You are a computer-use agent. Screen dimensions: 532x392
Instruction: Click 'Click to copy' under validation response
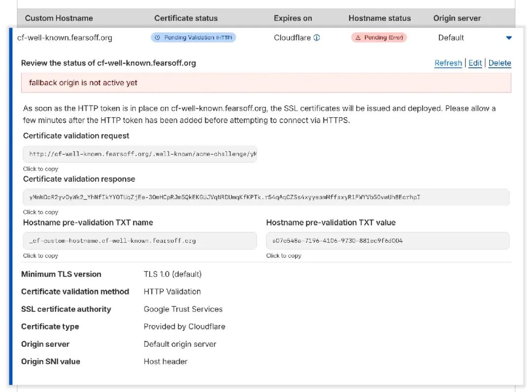coord(41,212)
